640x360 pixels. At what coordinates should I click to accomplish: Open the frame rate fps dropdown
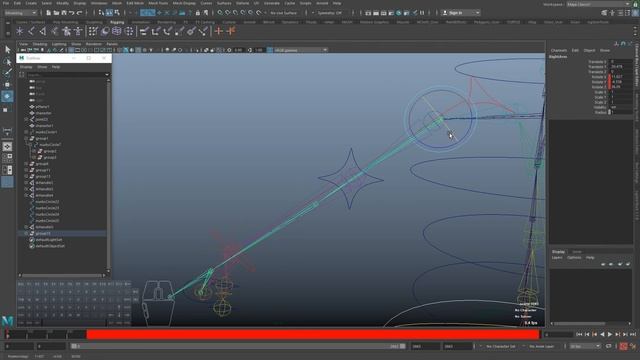(x=585, y=346)
